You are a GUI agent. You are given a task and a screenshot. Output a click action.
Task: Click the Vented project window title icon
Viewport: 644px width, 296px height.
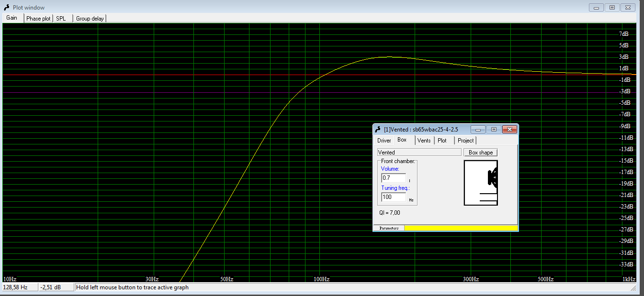click(378, 129)
